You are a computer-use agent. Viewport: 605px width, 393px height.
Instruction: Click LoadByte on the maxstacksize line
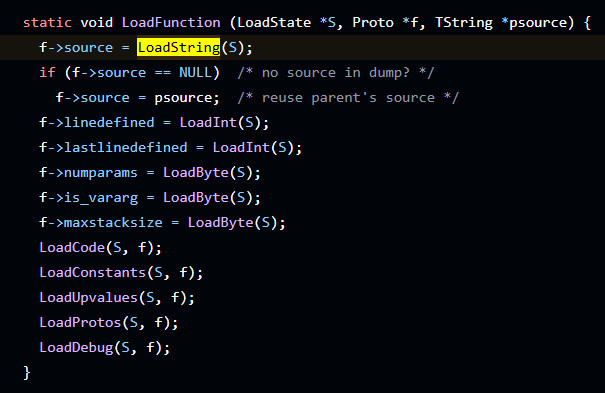click(220, 223)
